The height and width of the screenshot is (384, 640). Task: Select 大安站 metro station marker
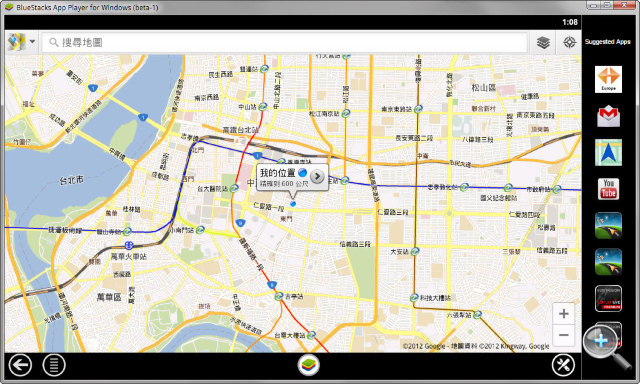click(x=415, y=251)
